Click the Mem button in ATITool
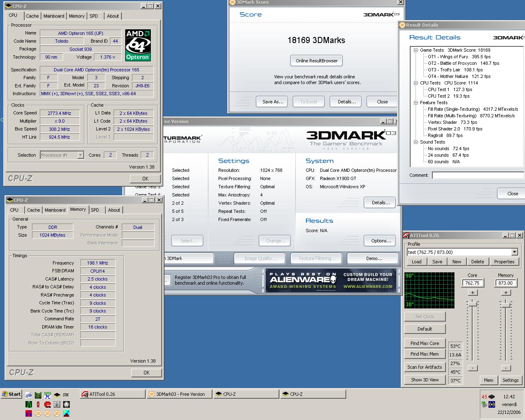This screenshot has height=420, width=525. (x=488, y=380)
